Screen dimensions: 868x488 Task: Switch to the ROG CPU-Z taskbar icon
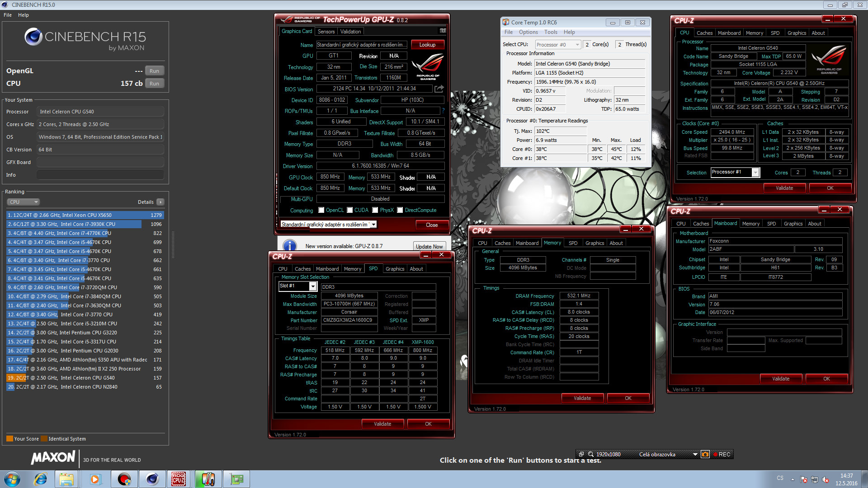179,479
